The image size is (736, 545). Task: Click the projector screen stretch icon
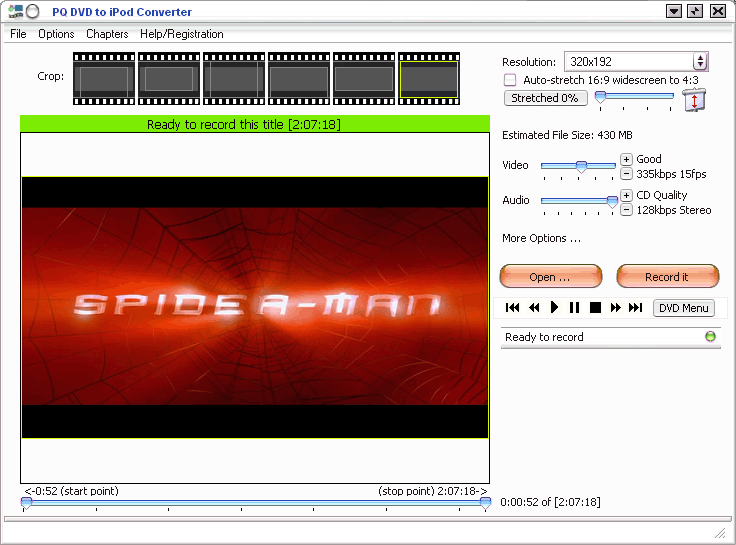point(694,99)
